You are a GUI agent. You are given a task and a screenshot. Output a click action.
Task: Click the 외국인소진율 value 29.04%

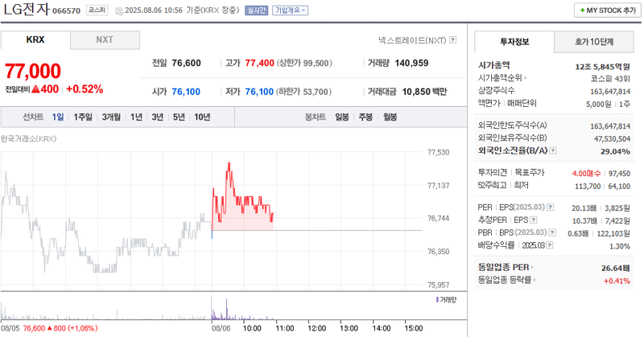coord(615,151)
